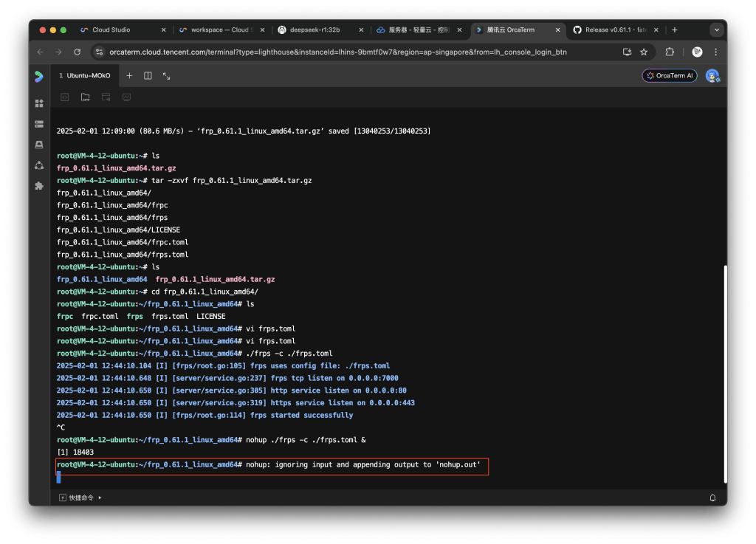The image size is (756, 544).
Task: Switch to the Cloud Studio tab
Action: coord(123,30)
